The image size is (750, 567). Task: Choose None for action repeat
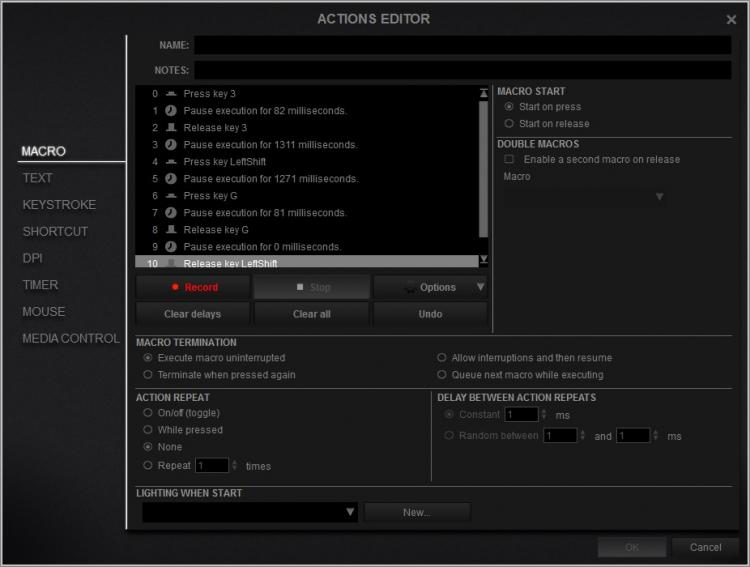(x=148, y=446)
